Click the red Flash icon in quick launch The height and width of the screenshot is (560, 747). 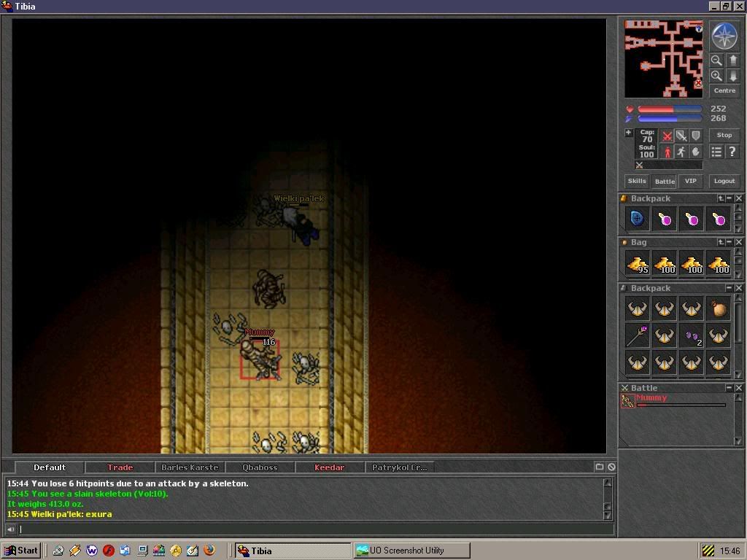108,550
